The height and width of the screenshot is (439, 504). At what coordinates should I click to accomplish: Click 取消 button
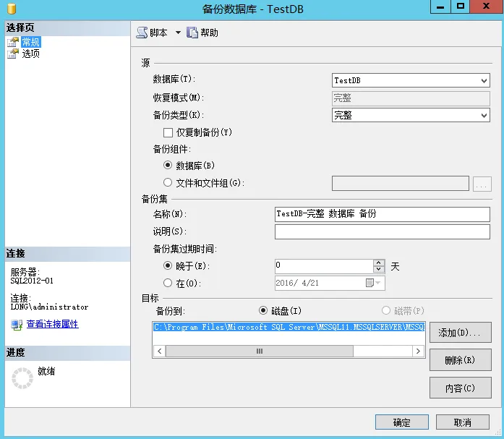pyautogui.click(x=463, y=422)
